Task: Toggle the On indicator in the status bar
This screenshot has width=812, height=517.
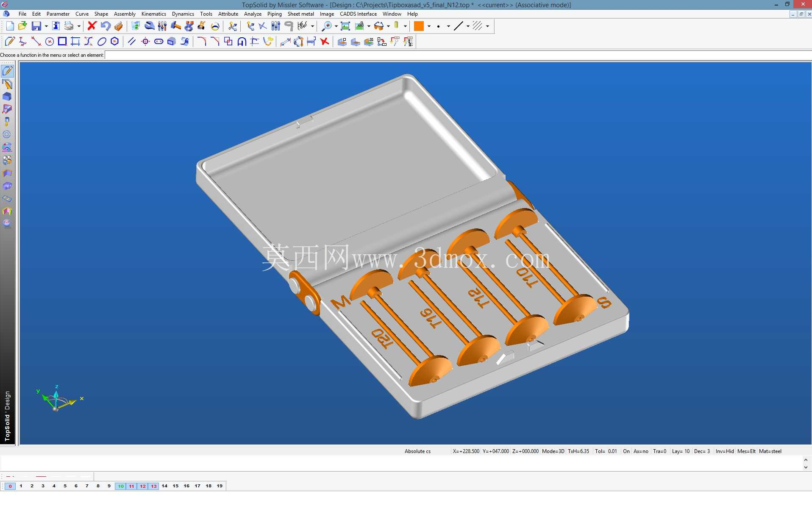Action: coord(626,451)
